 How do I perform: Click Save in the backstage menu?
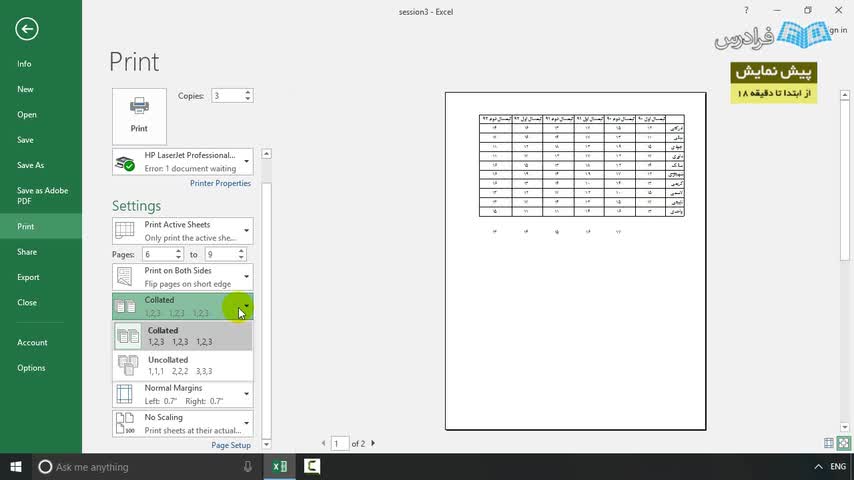point(41,140)
